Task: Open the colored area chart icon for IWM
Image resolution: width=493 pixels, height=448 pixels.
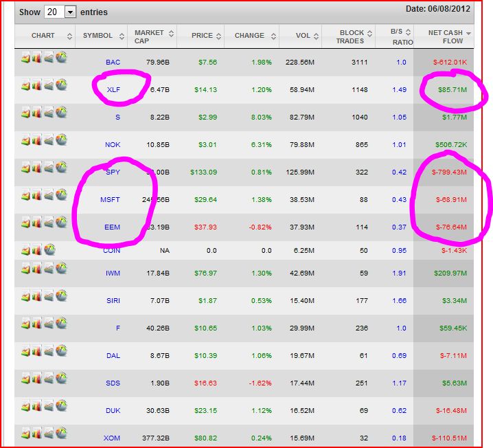Action: point(26,269)
